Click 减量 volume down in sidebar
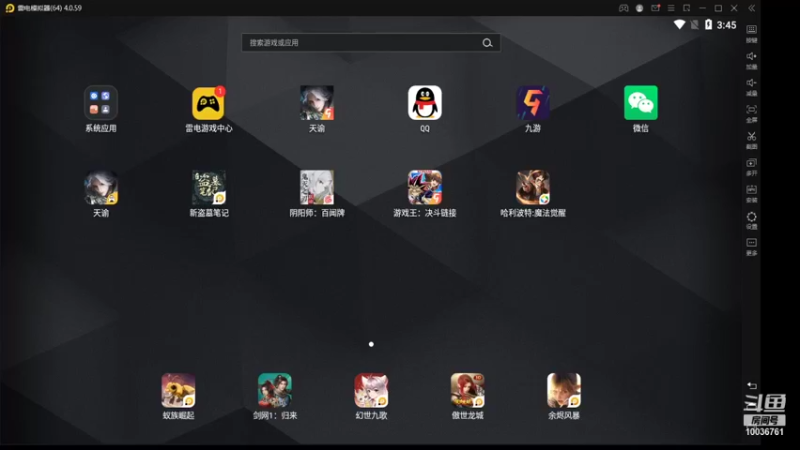800x450 pixels. coord(752,87)
